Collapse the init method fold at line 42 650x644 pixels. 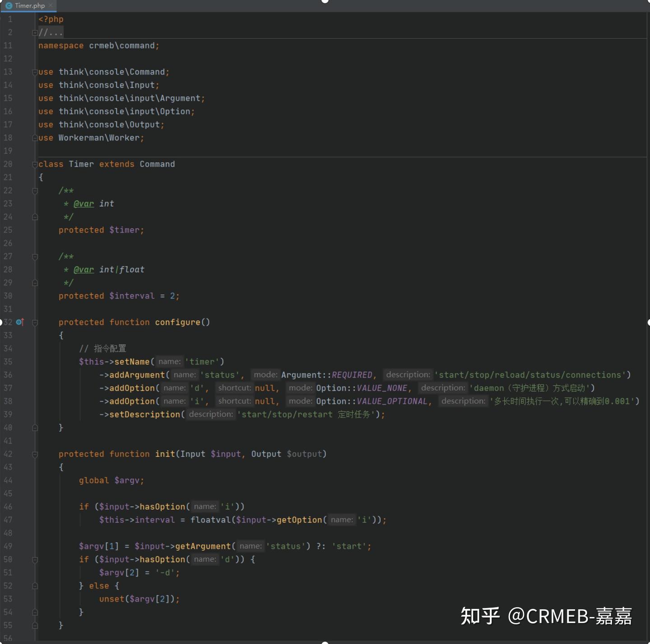(35, 454)
